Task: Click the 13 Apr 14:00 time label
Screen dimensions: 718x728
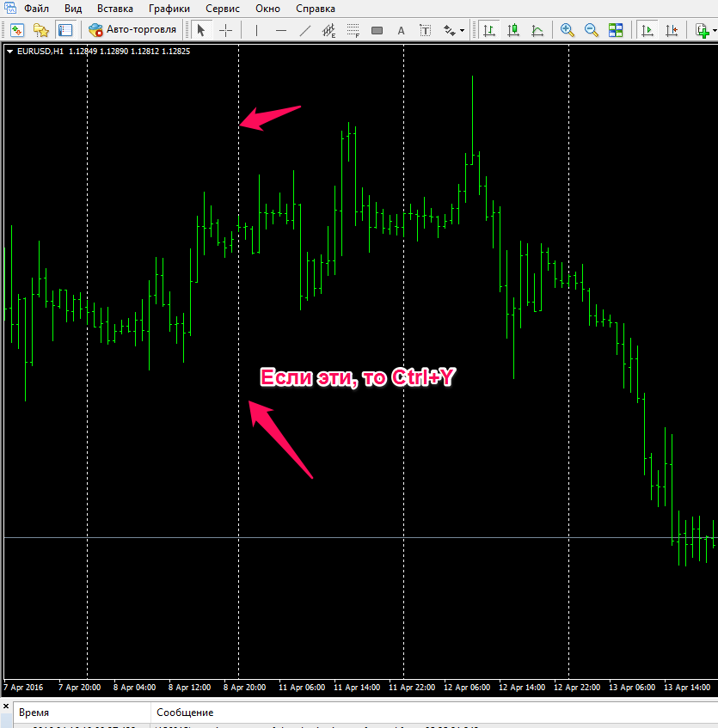Action: 687,687
